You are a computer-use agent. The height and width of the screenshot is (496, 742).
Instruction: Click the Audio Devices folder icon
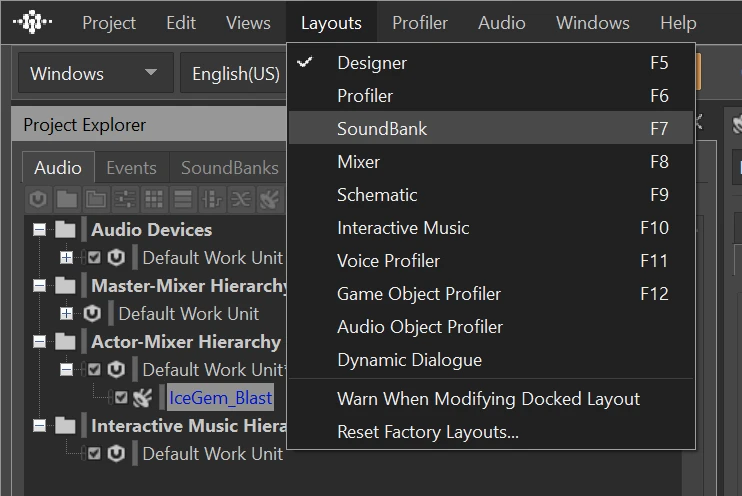click(66, 230)
